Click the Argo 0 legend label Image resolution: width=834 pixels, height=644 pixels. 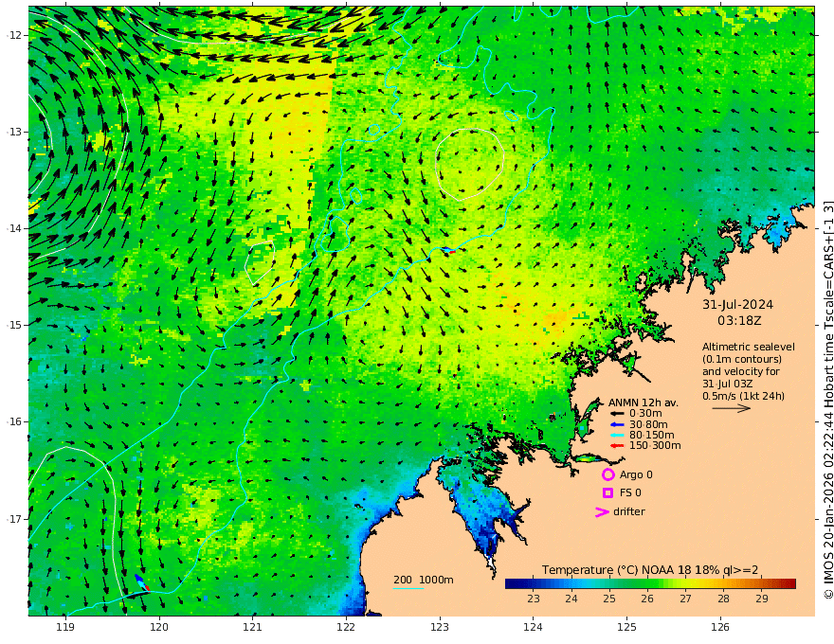click(x=636, y=474)
